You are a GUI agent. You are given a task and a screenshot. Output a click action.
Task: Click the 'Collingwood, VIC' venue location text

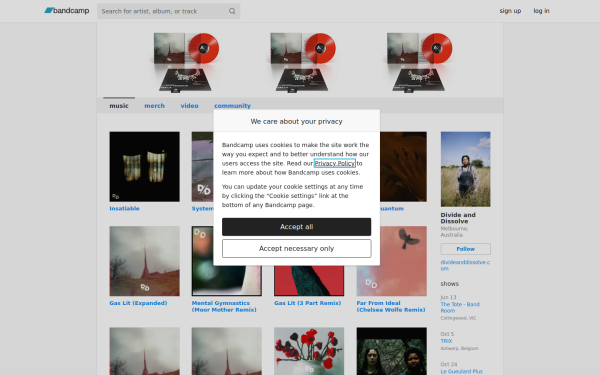tap(458, 318)
